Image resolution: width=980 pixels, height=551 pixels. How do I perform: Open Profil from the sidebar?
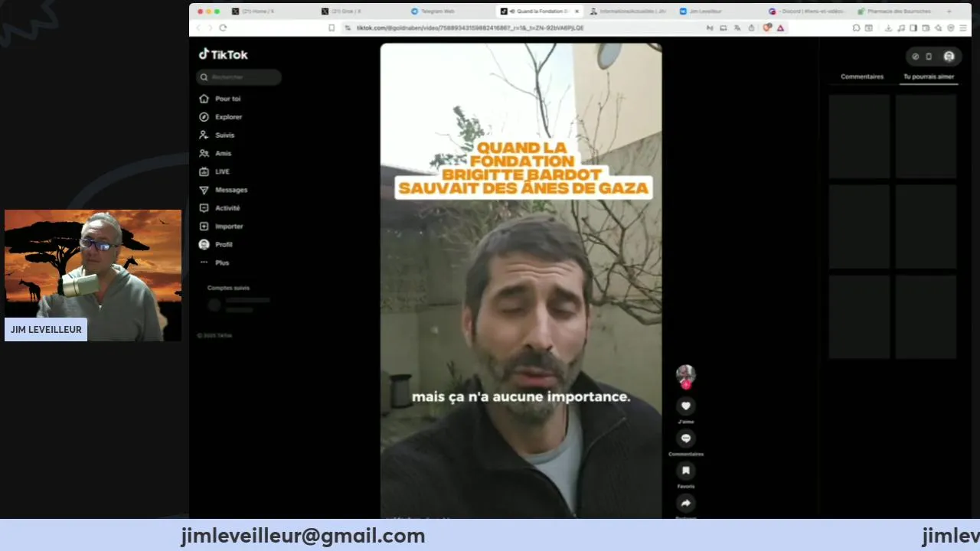click(x=216, y=244)
